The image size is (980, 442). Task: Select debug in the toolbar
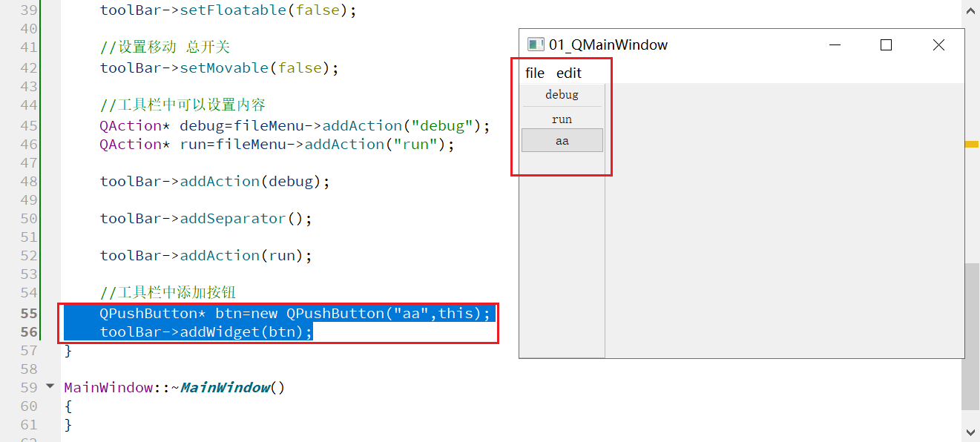click(562, 94)
